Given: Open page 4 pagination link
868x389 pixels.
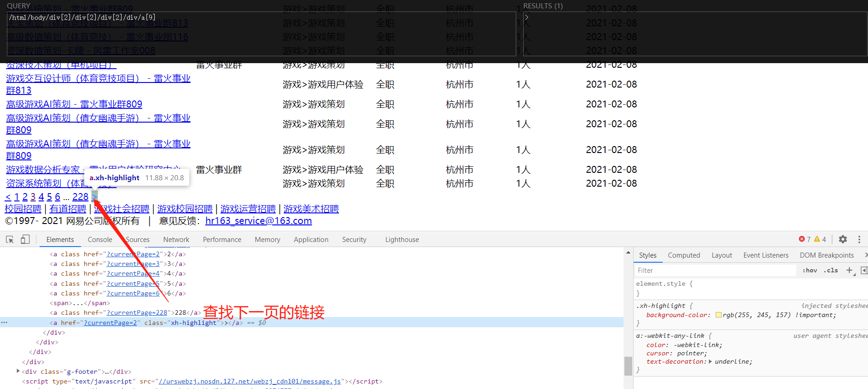Looking at the screenshot, I should (x=41, y=197).
